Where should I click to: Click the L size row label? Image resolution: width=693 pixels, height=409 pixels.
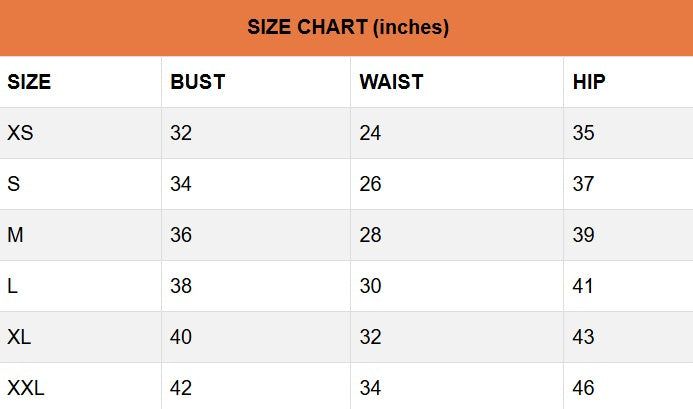[13, 286]
